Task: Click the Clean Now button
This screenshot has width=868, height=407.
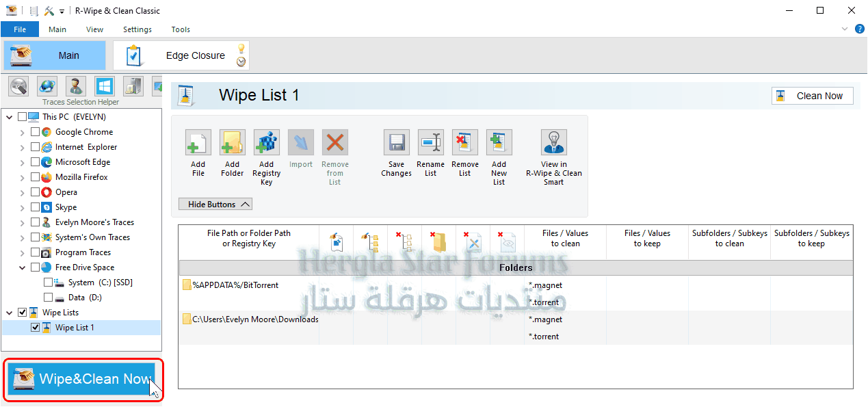Action: pyautogui.click(x=812, y=96)
